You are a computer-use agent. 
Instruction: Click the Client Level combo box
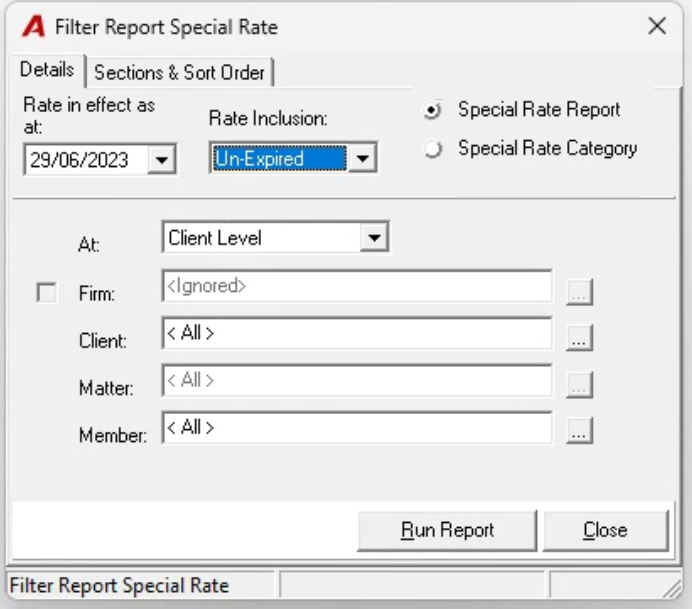275,238
